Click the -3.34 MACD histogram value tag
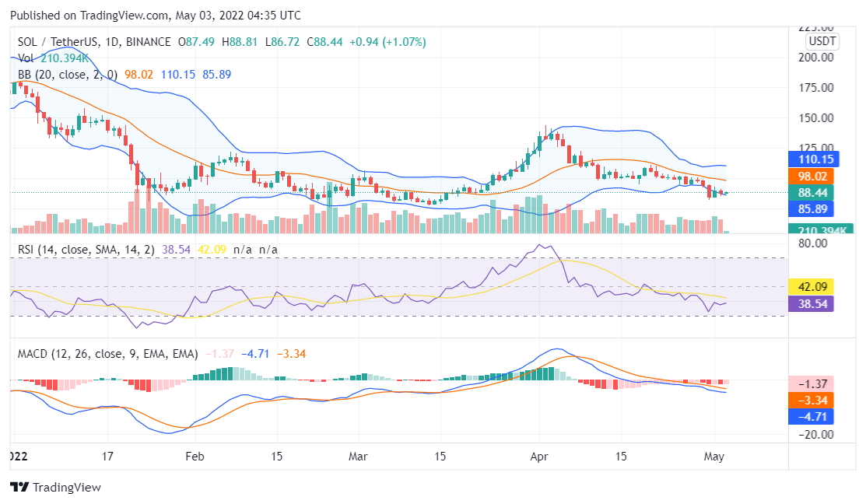The width and height of the screenshot is (866, 504). point(812,401)
